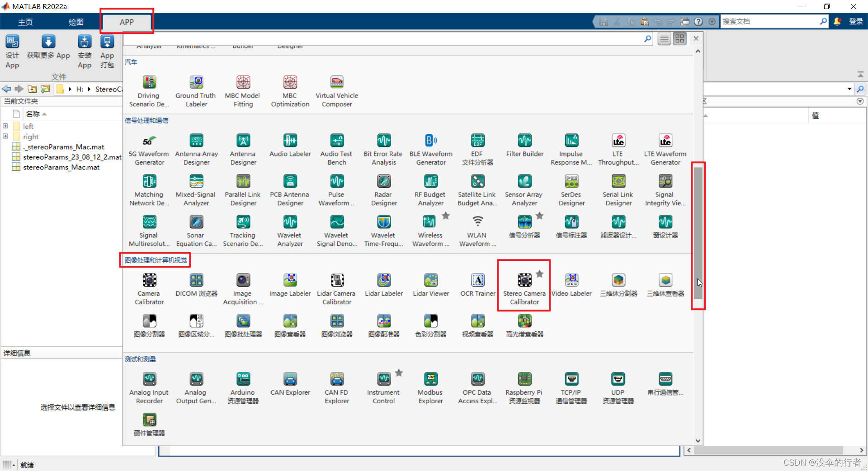
Task: Open the CAN Explorer app
Action: [x=290, y=384]
